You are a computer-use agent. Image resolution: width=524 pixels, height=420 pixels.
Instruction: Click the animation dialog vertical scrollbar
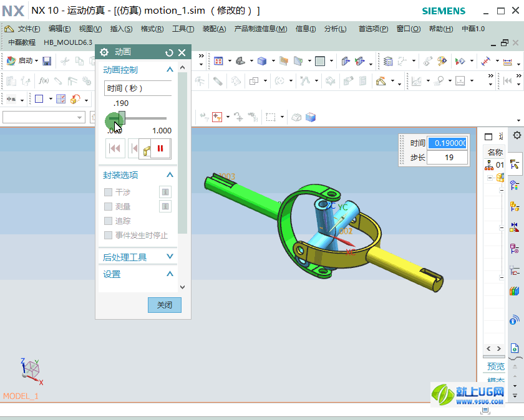[182, 153]
